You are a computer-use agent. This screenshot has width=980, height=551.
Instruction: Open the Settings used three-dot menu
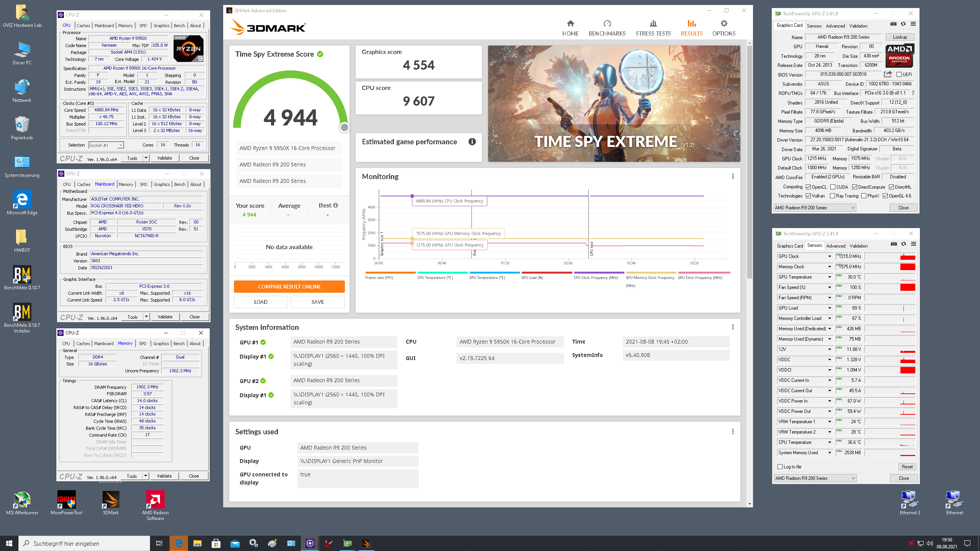click(733, 432)
